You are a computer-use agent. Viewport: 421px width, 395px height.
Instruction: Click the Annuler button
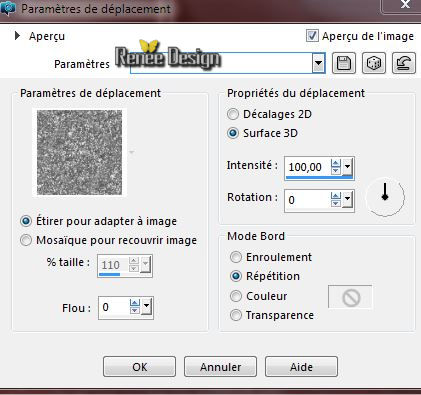pyautogui.click(x=220, y=367)
